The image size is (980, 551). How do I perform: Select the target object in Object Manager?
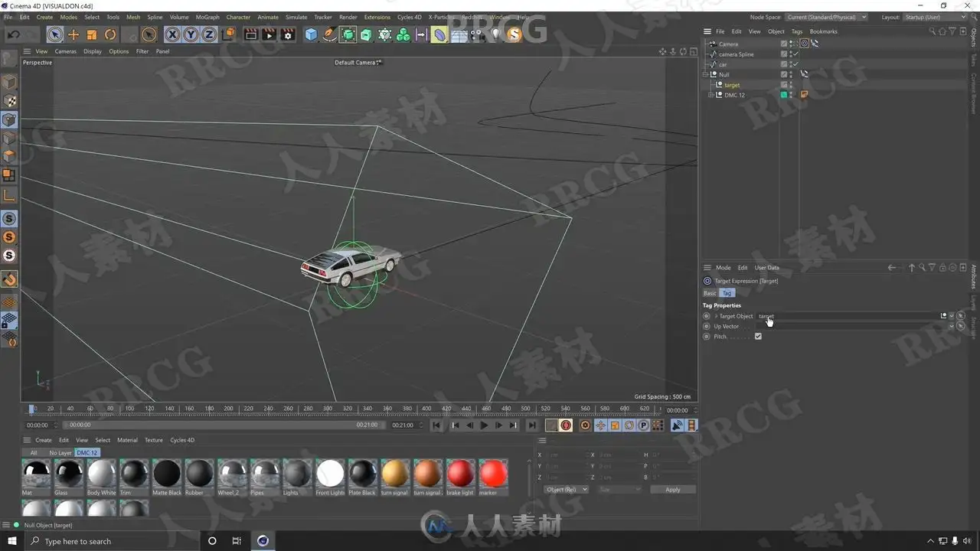[x=732, y=85]
